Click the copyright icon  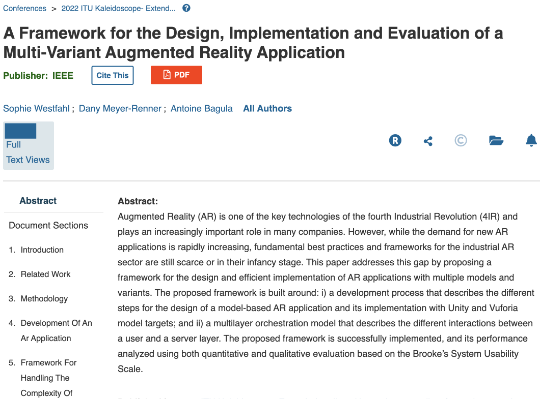coord(461,140)
